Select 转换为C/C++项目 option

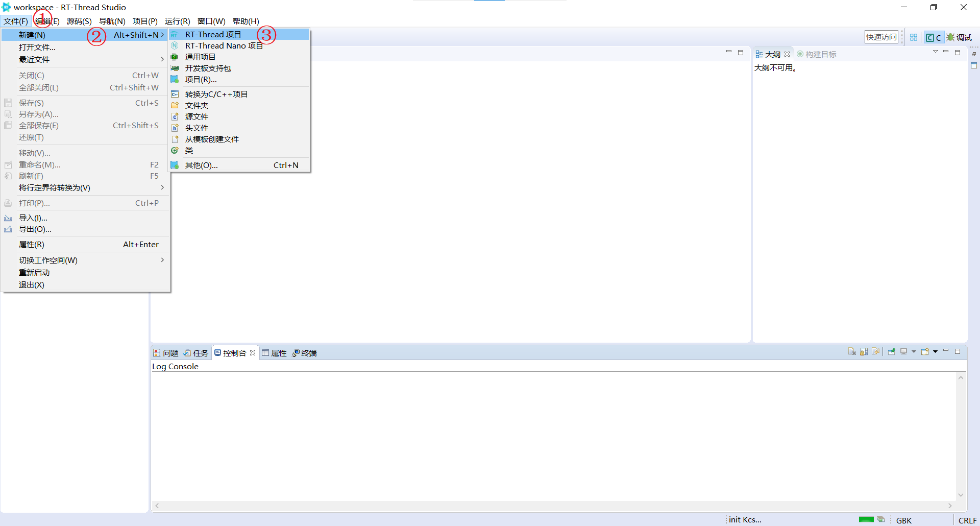point(239,94)
